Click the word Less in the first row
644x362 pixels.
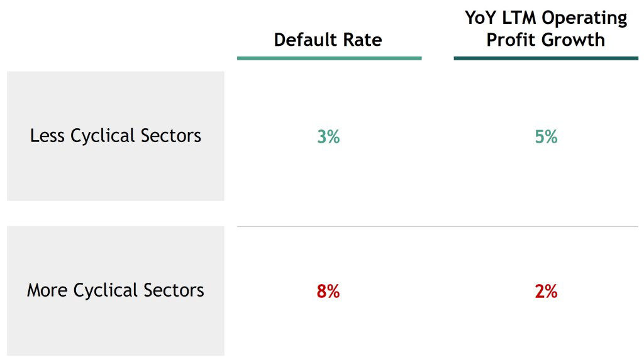47,136
